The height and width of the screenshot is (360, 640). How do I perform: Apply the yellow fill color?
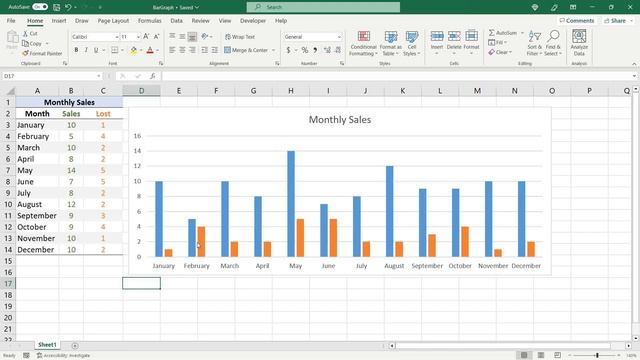[x=133, y=50]
